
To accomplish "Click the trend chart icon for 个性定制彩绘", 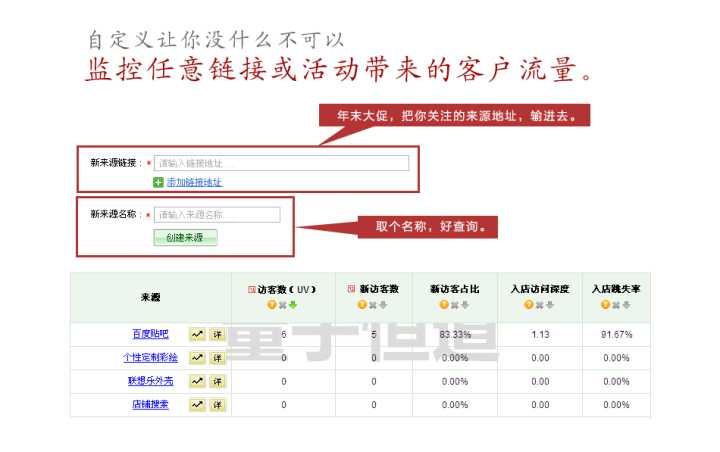I will 197,358.
